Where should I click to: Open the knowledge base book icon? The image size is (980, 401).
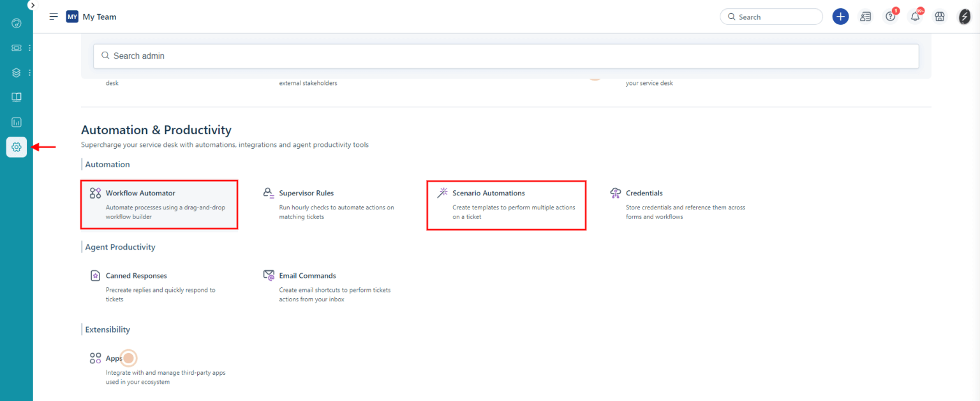point(17,97)
